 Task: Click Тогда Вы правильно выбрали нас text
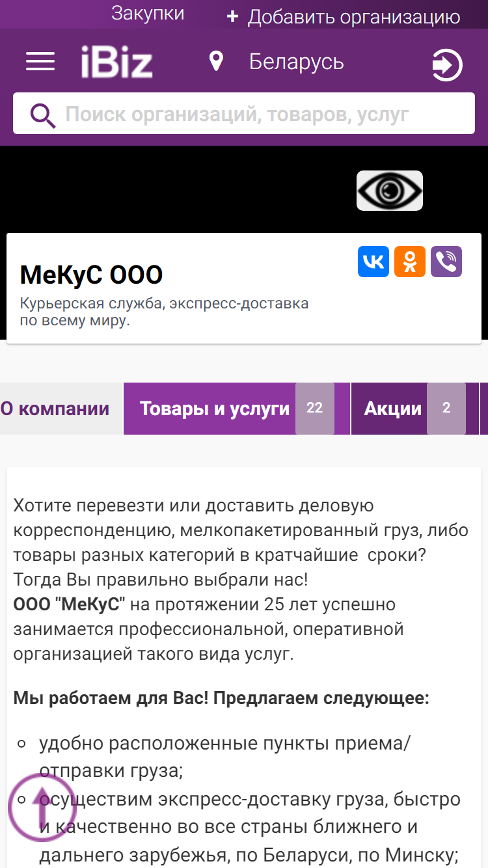(161, 578)
